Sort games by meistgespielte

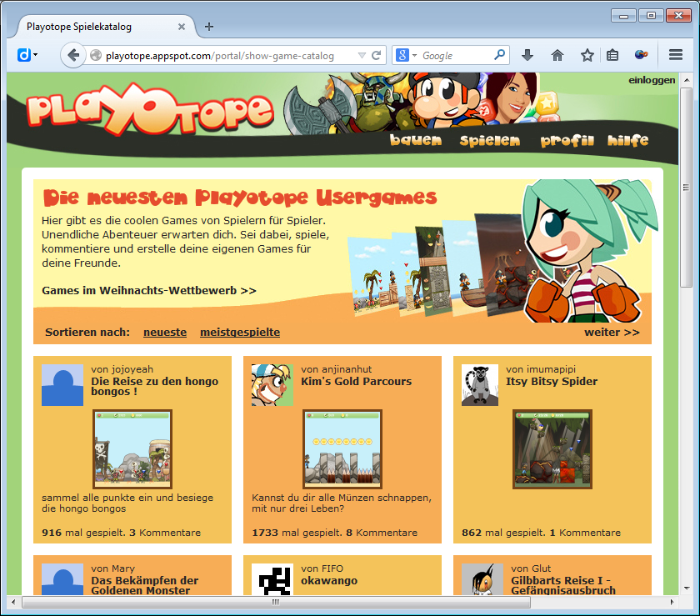239,332
